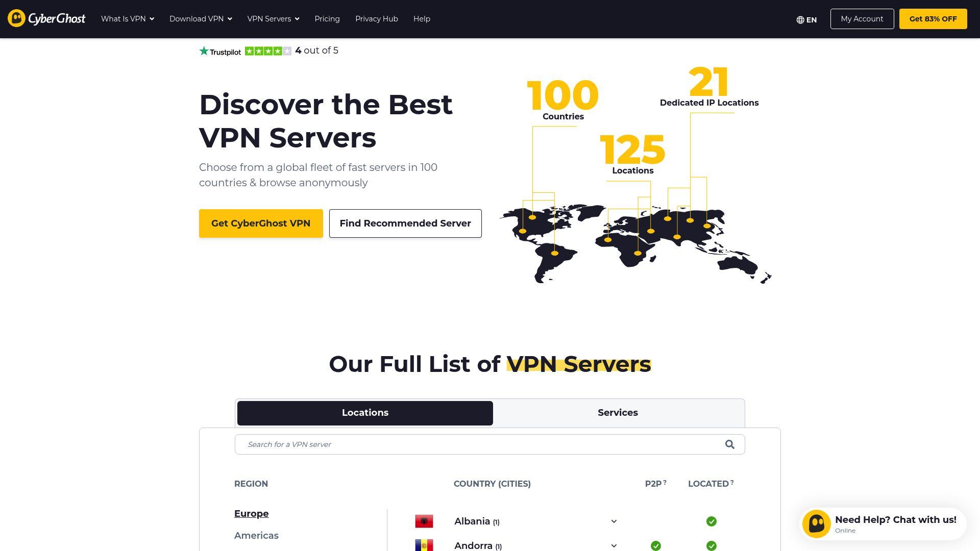This screenshot has width=980, height=551.
Task: Switch to the Services tab
Action: [618, 413]
